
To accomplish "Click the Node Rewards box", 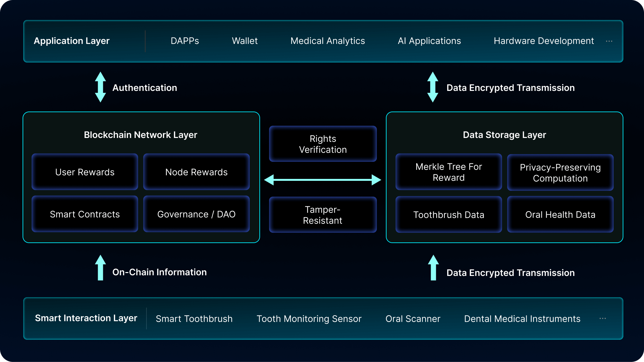I will [196, 172].
